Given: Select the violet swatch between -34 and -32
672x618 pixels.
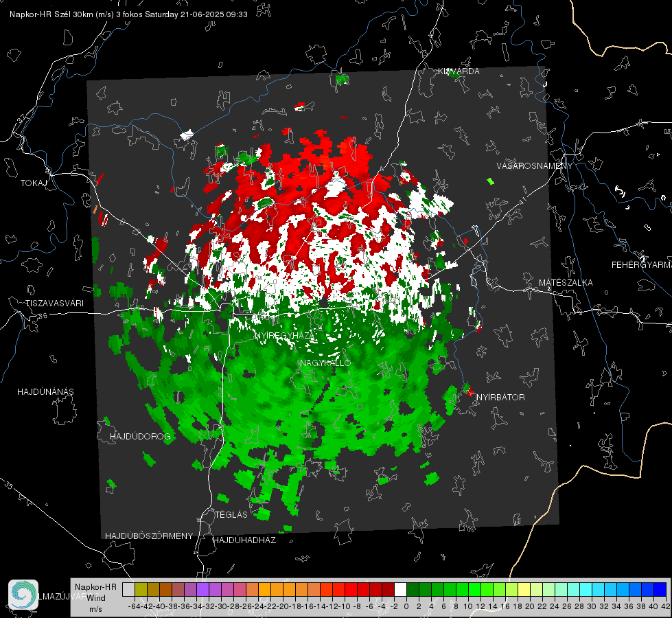Looking at the screenshot, I should pos(202,589).
